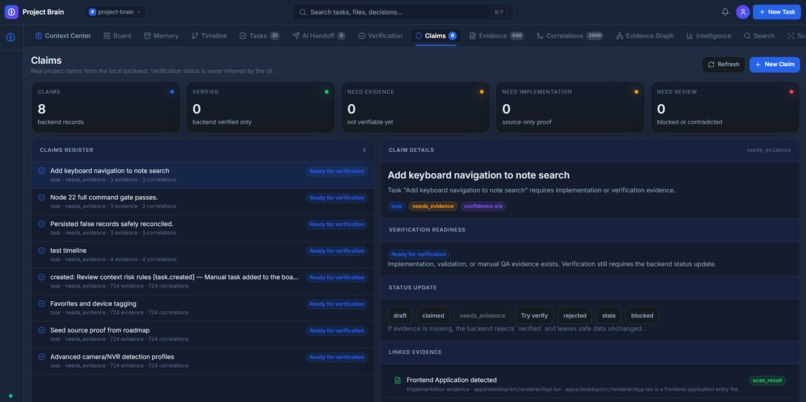Click the Refresh button
806x402 pixels.
tap(723, 64)
